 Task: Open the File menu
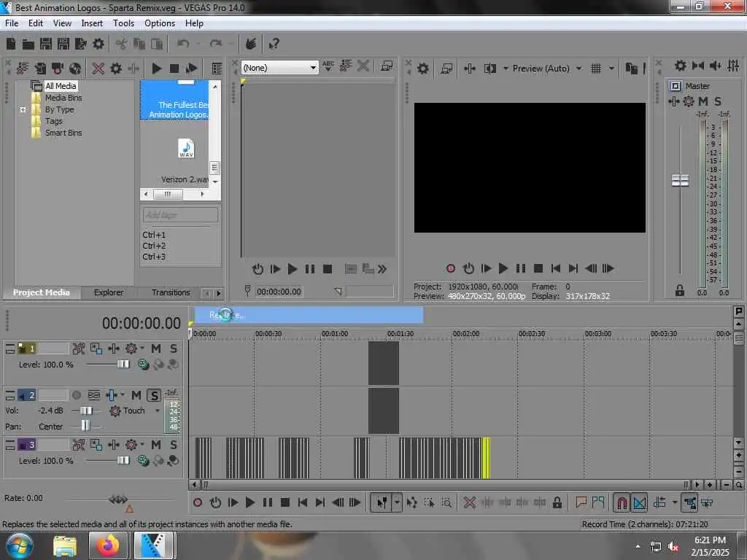12,23
